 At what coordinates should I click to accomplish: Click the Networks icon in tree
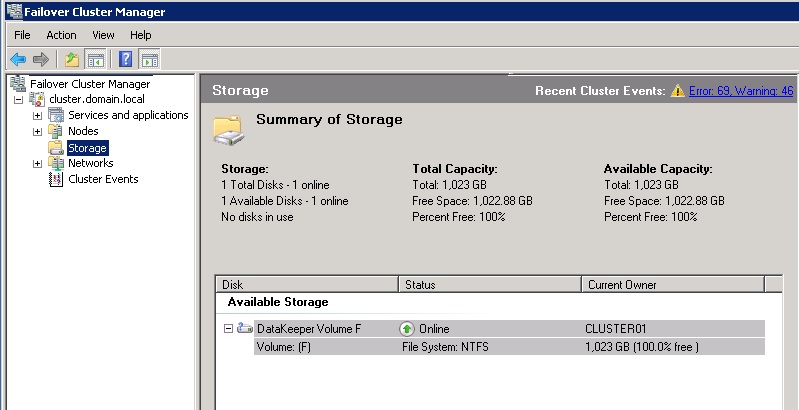[56, 163]
